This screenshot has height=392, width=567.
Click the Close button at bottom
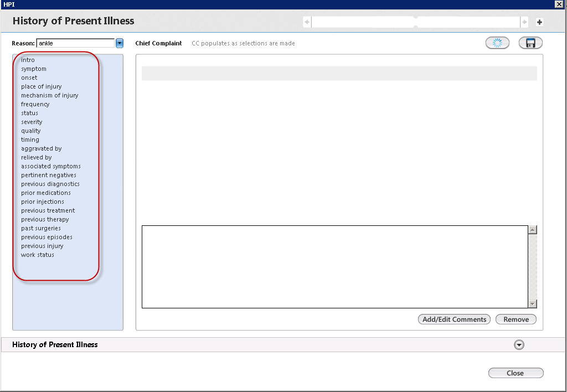[516, 373]
